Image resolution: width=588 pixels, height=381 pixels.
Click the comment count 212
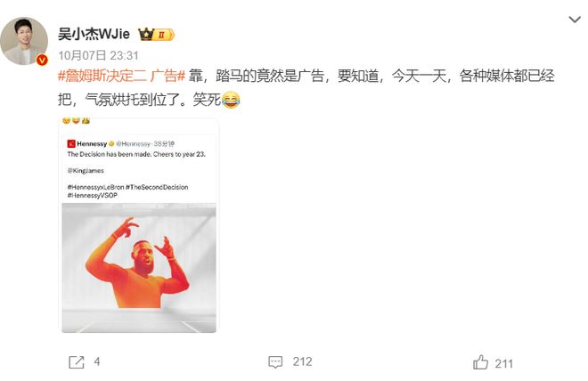pyautogui.click(x=302, y=362)
